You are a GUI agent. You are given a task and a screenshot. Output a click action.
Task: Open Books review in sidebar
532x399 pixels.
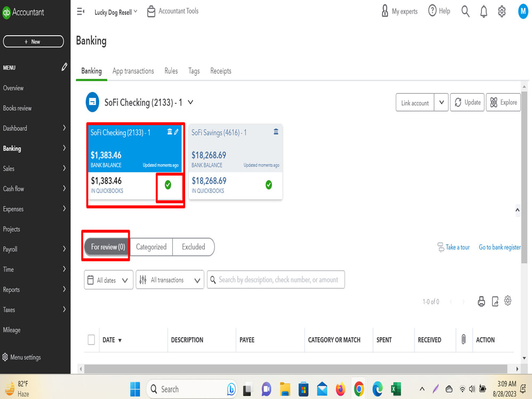coord(17,108)
